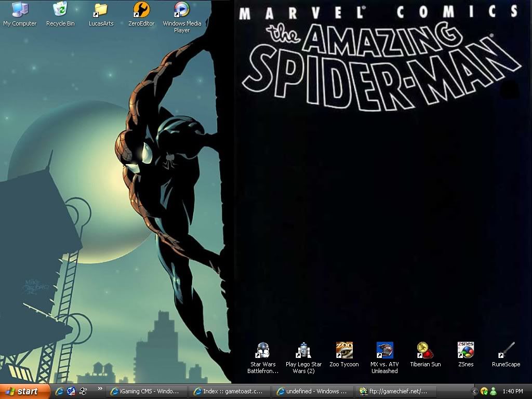Click the yellow-green system tray icon
The image size is (532, 399).
(x=484, y=392)
